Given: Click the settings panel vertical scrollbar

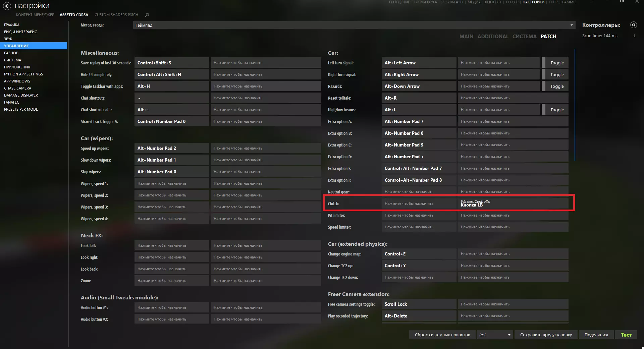Looking at the screenshot, I should (x=575, y=105).
